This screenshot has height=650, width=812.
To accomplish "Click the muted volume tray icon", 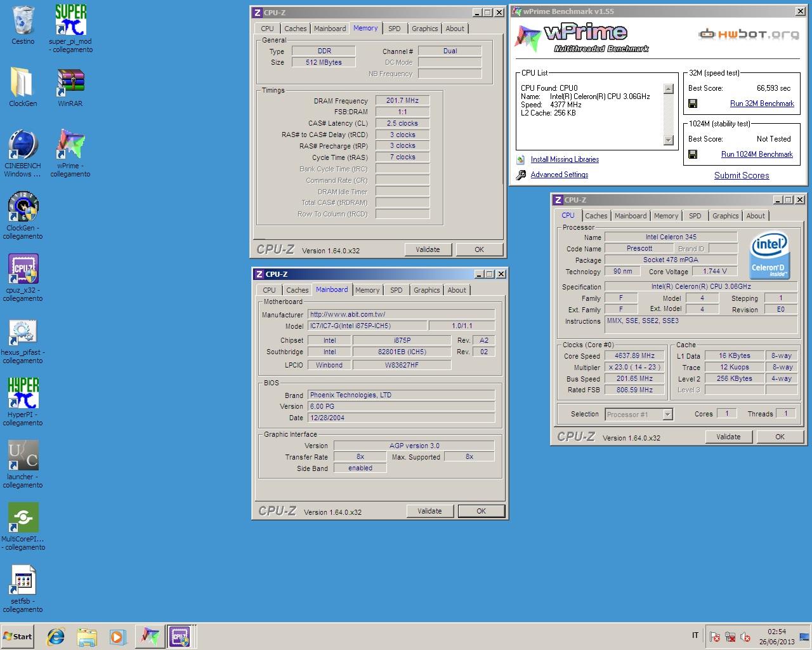I will point(745,637).
